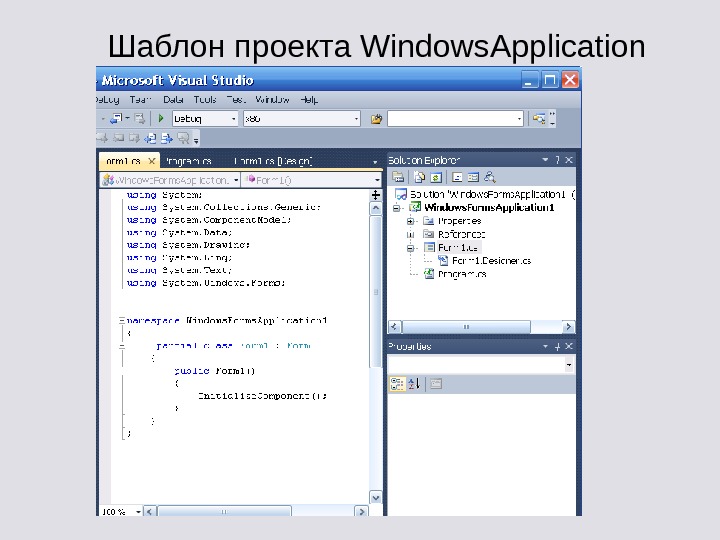Open the Properties panel object dropdown
Image resolution: width=720 pixels, height=540 pixels.
pyautogui.click(x=569, y=365)
